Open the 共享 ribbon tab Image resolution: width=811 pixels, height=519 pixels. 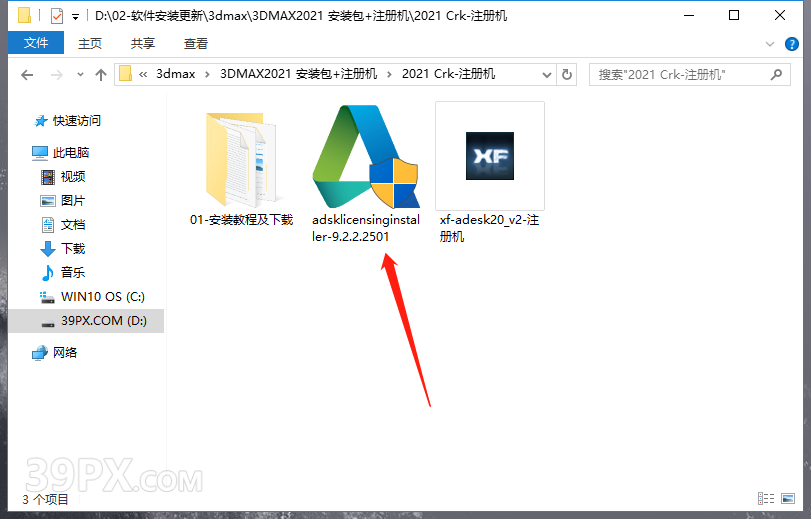click(x=143, y=43)
